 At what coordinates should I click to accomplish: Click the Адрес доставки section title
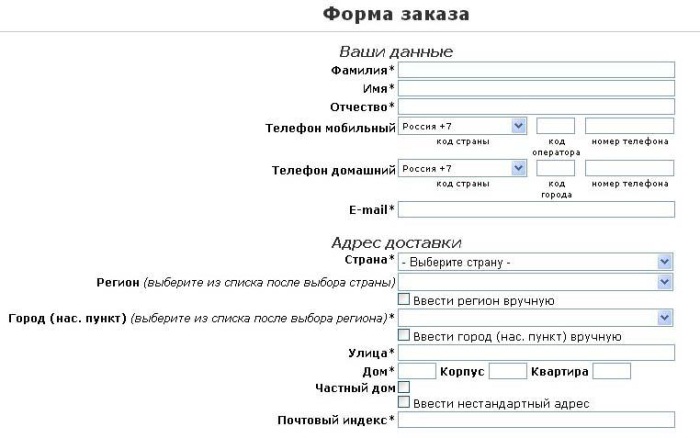tap(396, 243)
